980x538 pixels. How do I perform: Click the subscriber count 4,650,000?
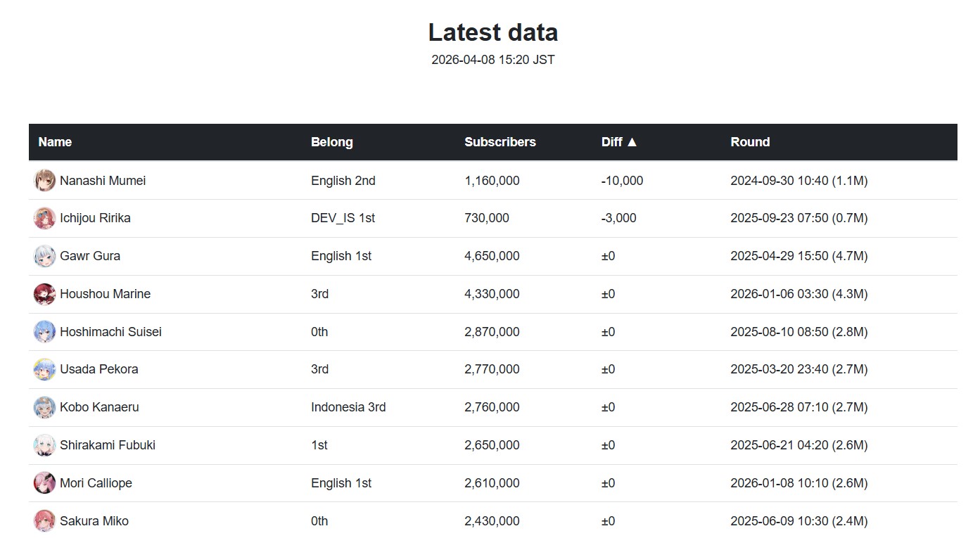click(492, 256)
